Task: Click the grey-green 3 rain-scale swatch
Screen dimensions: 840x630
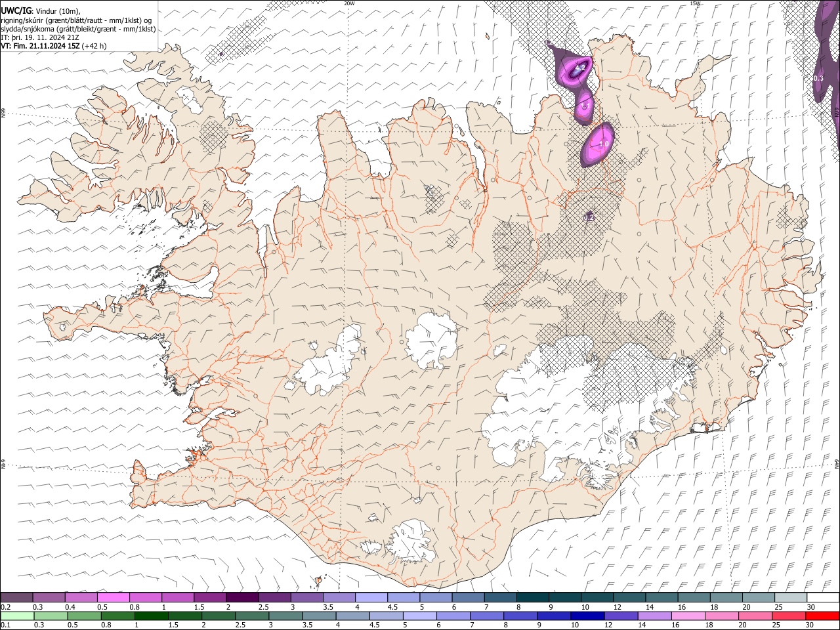Action: point(285,616)
